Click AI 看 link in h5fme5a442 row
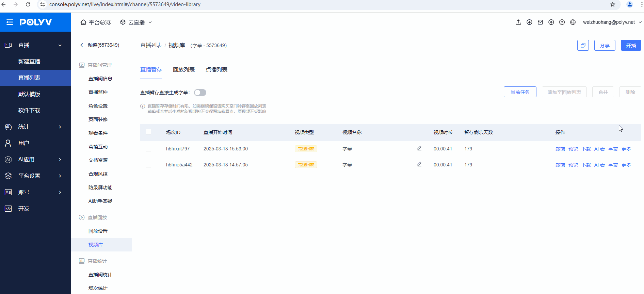 599,165
